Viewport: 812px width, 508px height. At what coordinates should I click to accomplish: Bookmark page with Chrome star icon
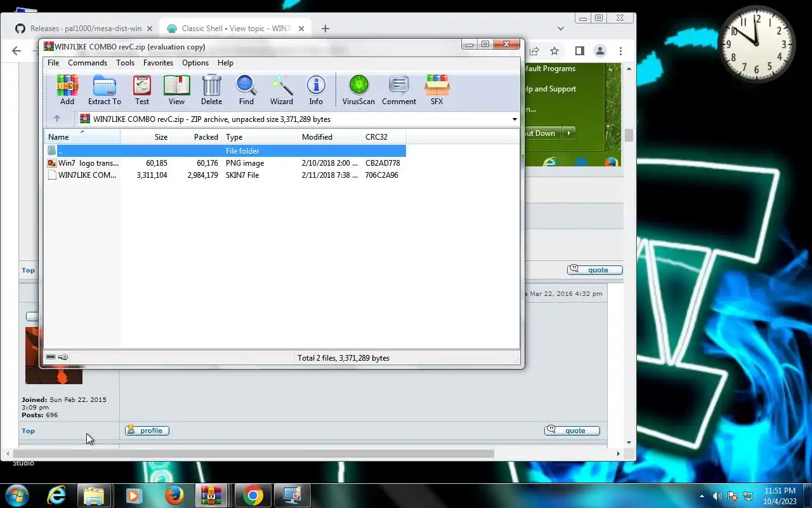pyautogui.click(x=554, y=51)
